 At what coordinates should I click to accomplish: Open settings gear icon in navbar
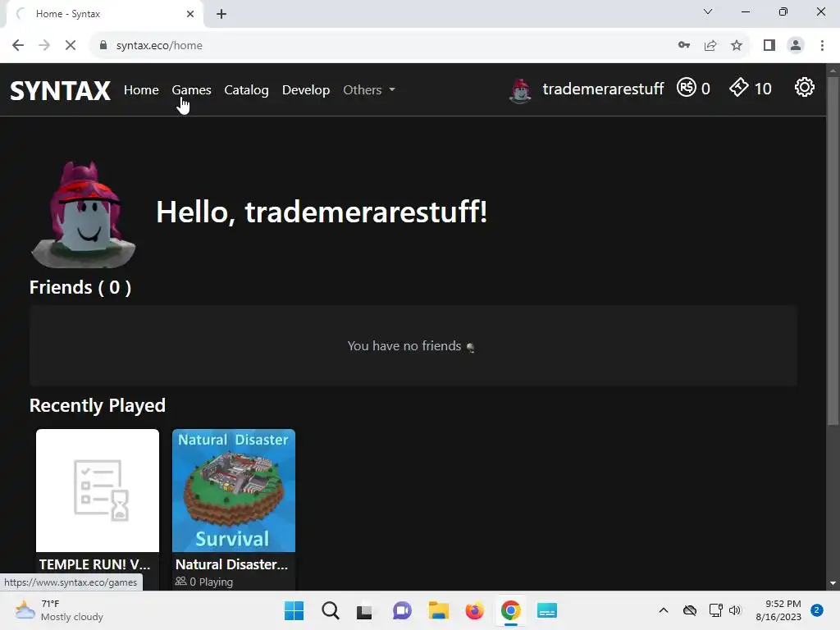(x=804, y=87)
